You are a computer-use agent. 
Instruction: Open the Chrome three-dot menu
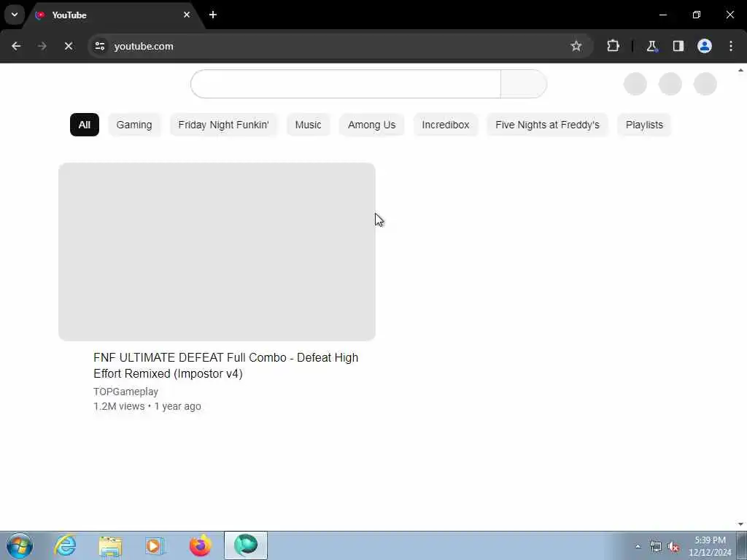tap(731, 46)
